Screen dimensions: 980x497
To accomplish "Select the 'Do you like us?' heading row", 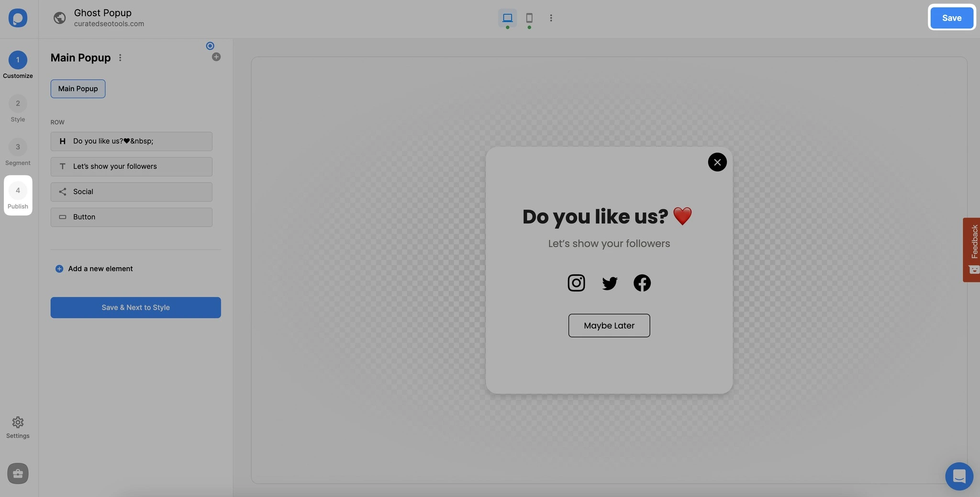I will tap(132, 141).
